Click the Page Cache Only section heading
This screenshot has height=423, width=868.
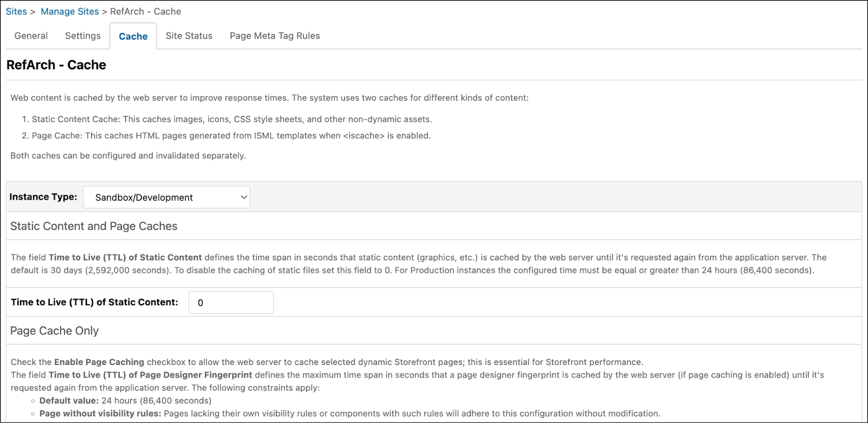point(54,331)
